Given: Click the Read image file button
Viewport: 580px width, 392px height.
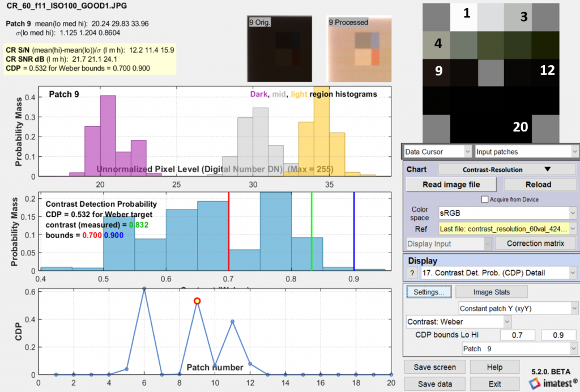Looking at the screenshot, I should pos(451,184).
